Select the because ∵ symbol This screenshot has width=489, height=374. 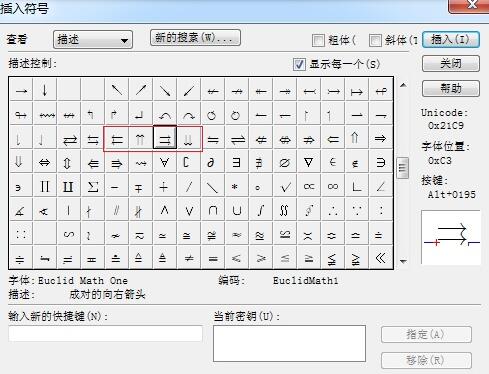(357, 210)
